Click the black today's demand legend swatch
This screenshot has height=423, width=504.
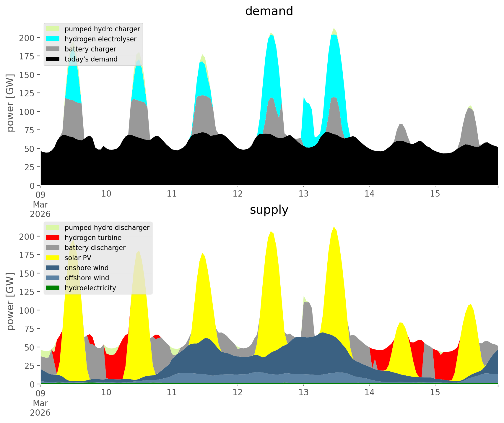53,59
